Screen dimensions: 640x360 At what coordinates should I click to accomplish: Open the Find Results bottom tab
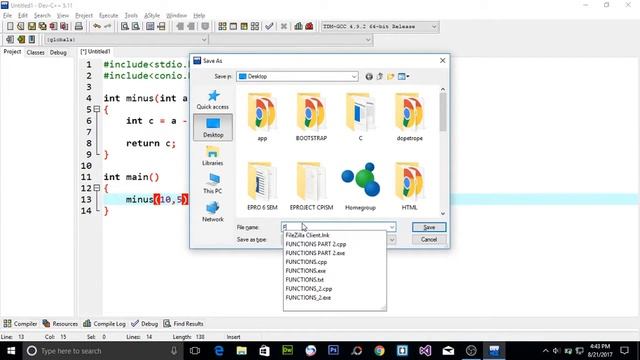point(184,324)
